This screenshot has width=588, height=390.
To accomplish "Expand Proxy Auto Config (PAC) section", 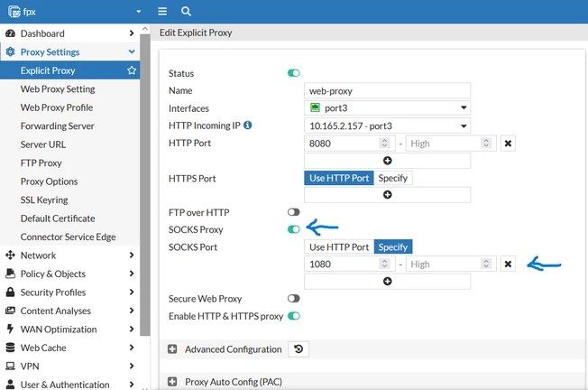I will 172,382.
